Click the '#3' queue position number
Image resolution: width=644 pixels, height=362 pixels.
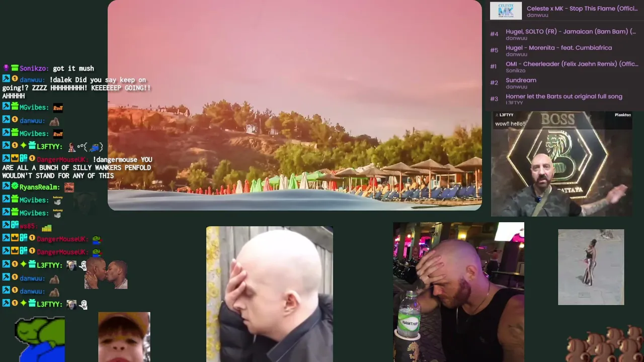(x=494, y=99)
